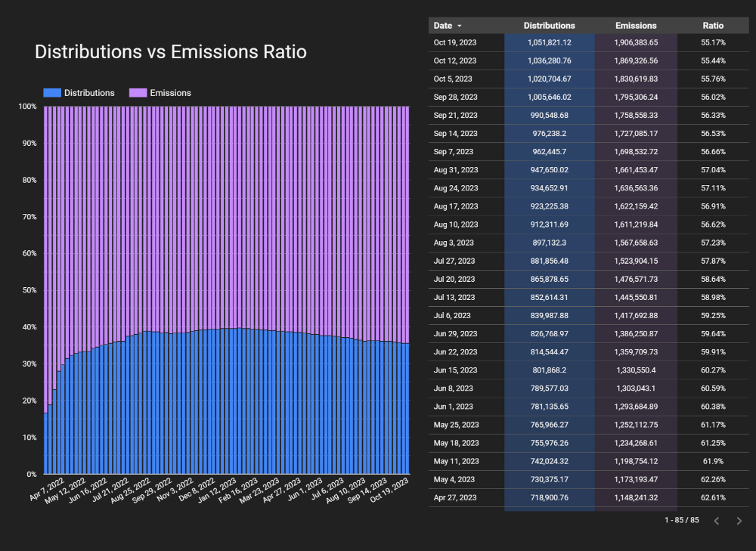Screen dimensions: 756x551
Task: Click the next page arrow in table pagination
Action: pos(739,521)
